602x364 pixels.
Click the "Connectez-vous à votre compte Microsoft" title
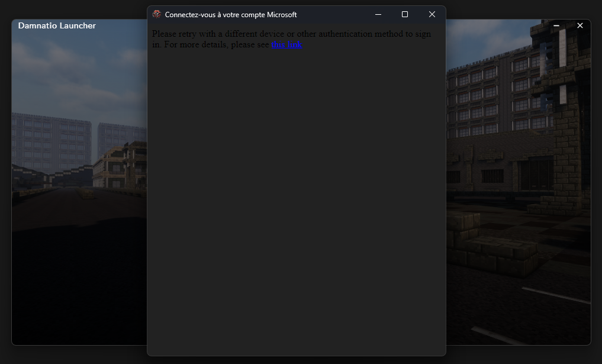[x=231, y=15]
